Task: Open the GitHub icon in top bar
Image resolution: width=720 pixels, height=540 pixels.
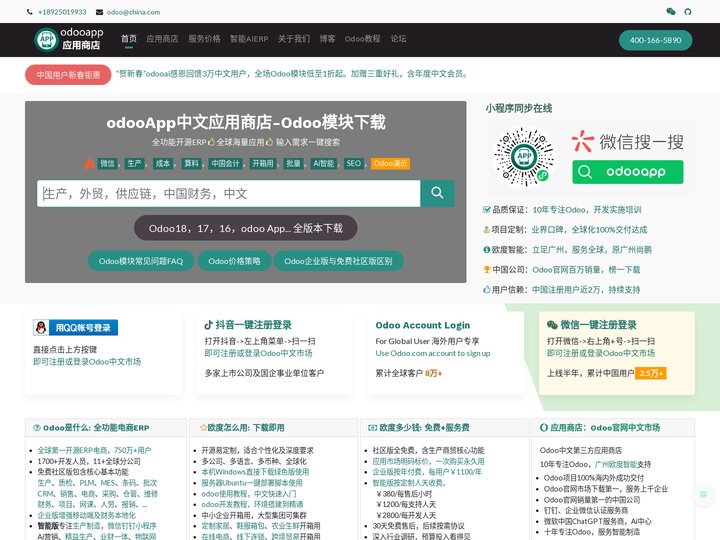Action: point(687,11)
